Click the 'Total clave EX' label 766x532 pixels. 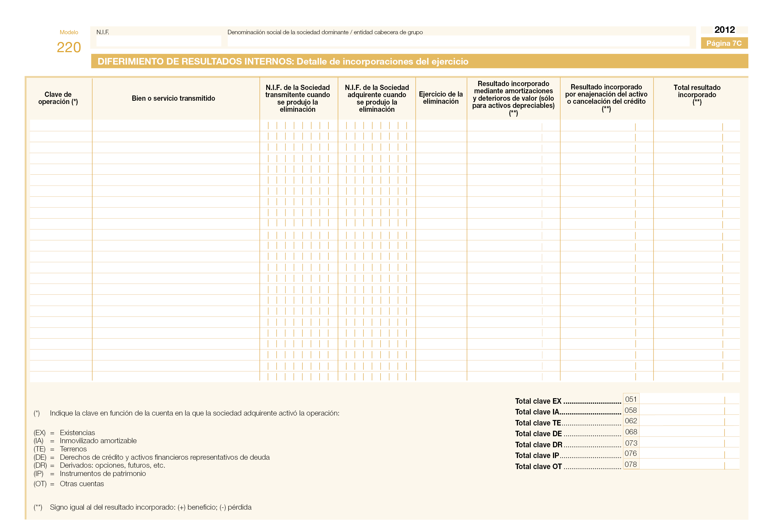click(x=538, y=401)
